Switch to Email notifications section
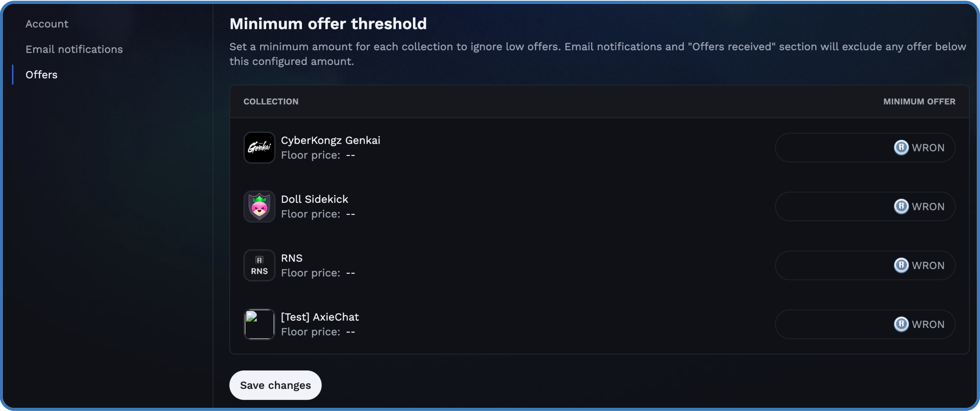This screenshot has width=980, height=411. tap(74, 50)
